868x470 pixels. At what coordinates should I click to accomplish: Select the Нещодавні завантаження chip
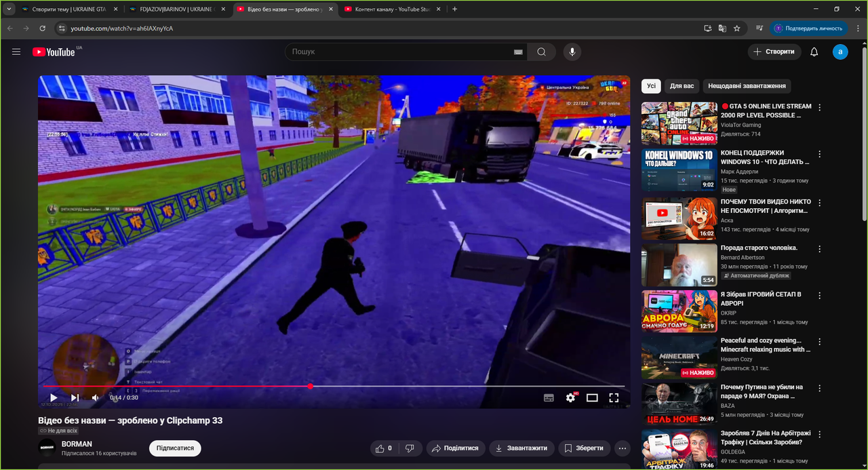pos(747,86)
